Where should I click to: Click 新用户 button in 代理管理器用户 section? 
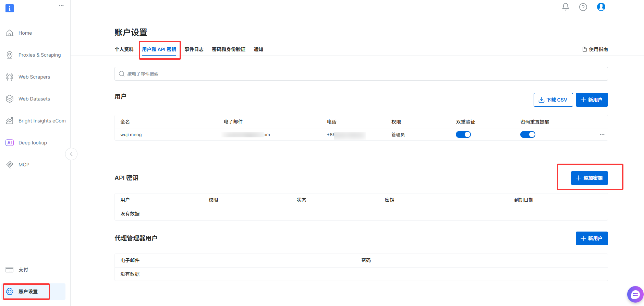point(592,238)
